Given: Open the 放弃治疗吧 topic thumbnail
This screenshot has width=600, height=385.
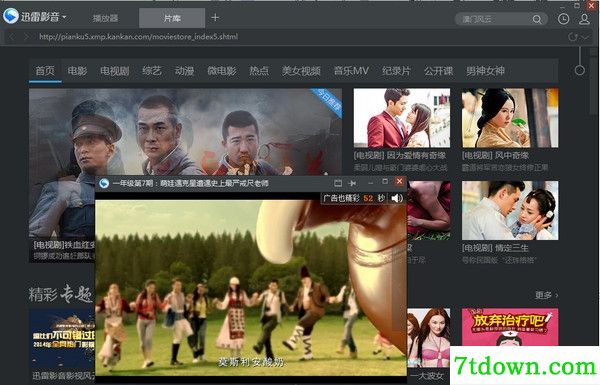Looking at the screenshot, I should (510, 327).
